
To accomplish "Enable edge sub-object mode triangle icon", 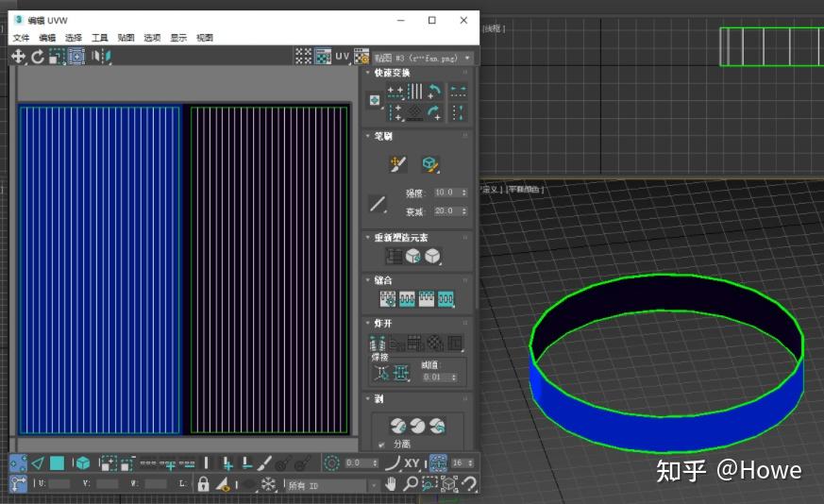I will 38,463.
